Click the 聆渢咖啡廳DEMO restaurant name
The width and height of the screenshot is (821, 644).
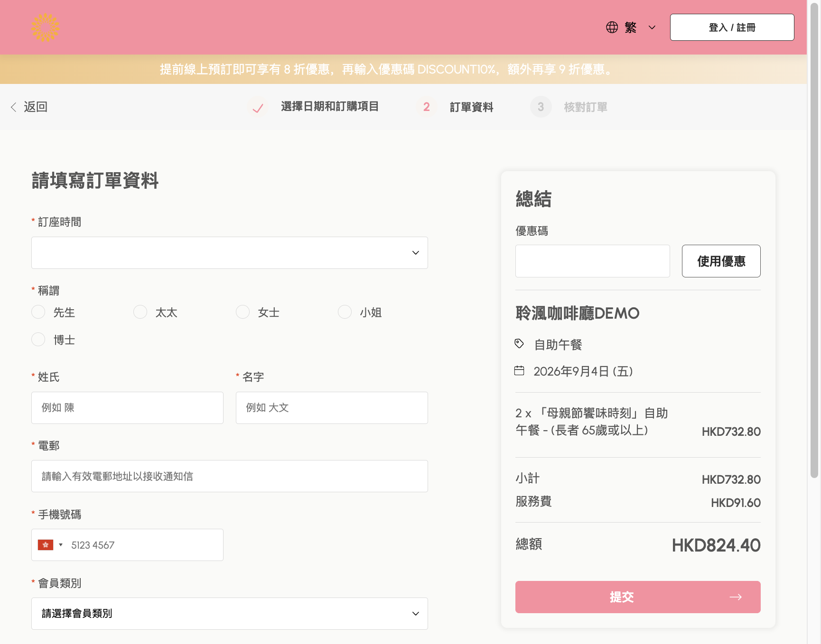(578, 313)
